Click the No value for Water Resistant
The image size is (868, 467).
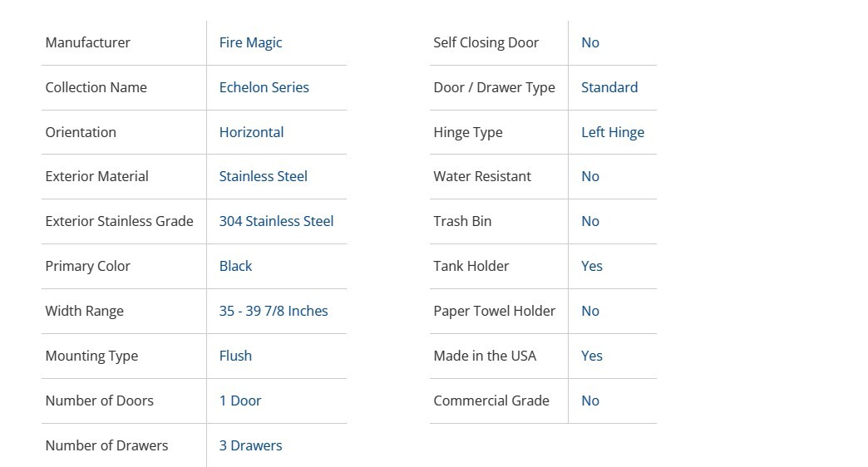(590, 176)
